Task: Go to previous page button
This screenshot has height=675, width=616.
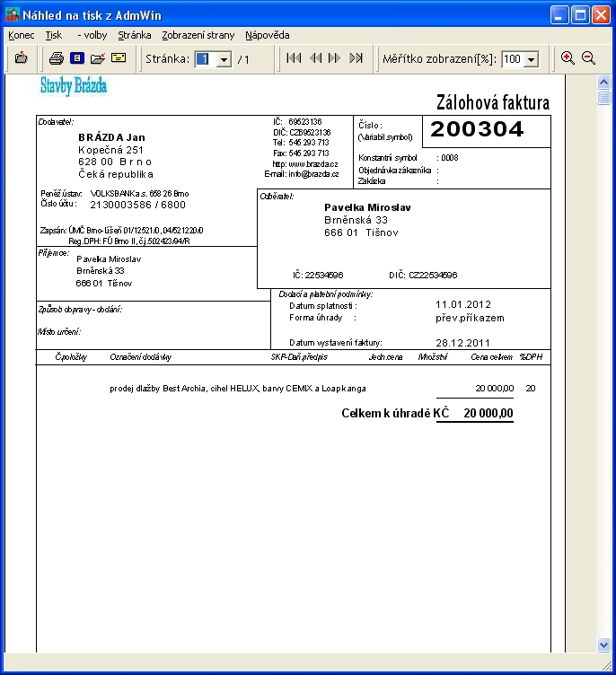Action: 315,58
